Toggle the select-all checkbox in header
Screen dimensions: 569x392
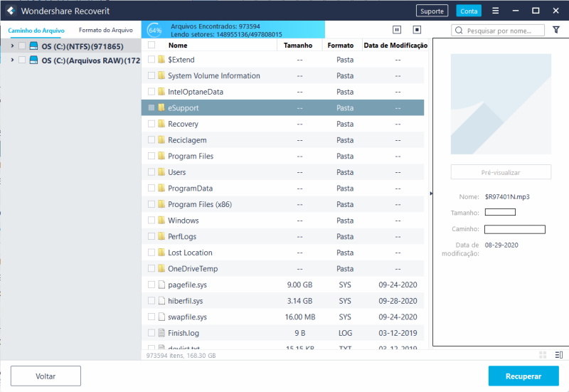(x=151, y=45)
